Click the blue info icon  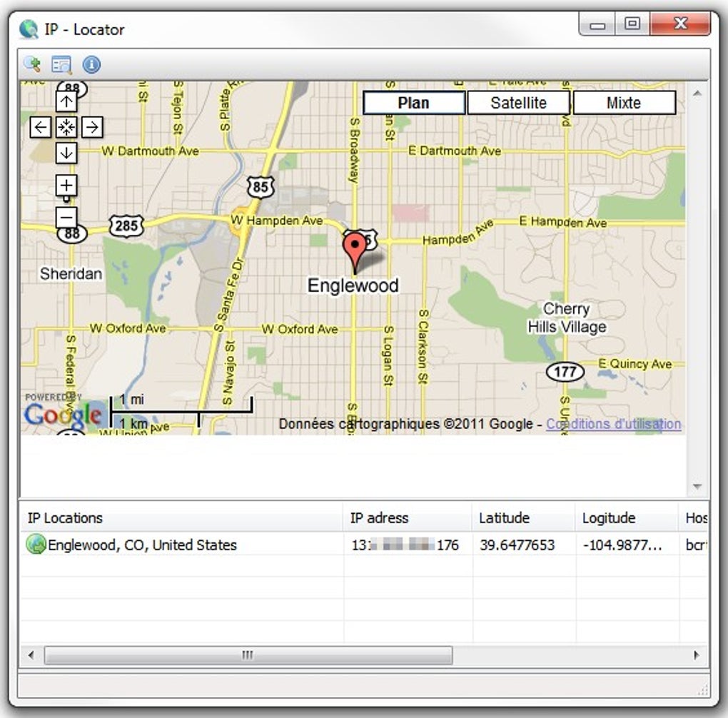pos(91,64)
